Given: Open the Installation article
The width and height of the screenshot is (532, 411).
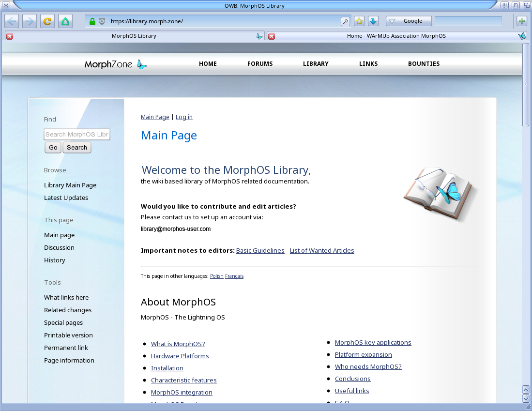Looking at the screenshot, I should pos(167,368).
